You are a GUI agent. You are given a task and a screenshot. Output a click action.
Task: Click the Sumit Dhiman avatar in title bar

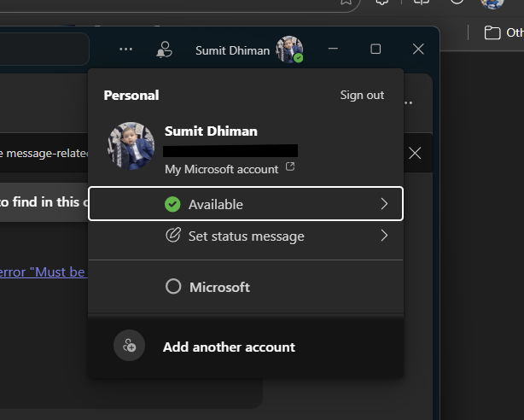coord(289,50)
